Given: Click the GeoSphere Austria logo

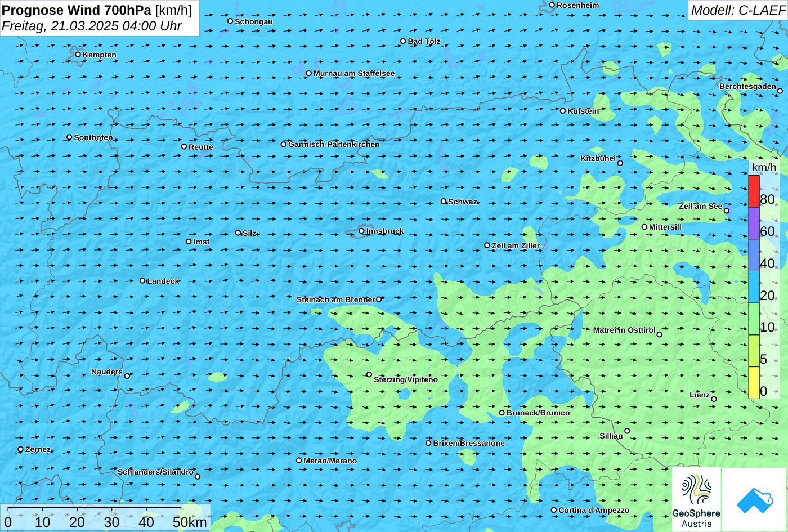Looking at the screenshot, I should pyautogui.click(x=696, y=499).
